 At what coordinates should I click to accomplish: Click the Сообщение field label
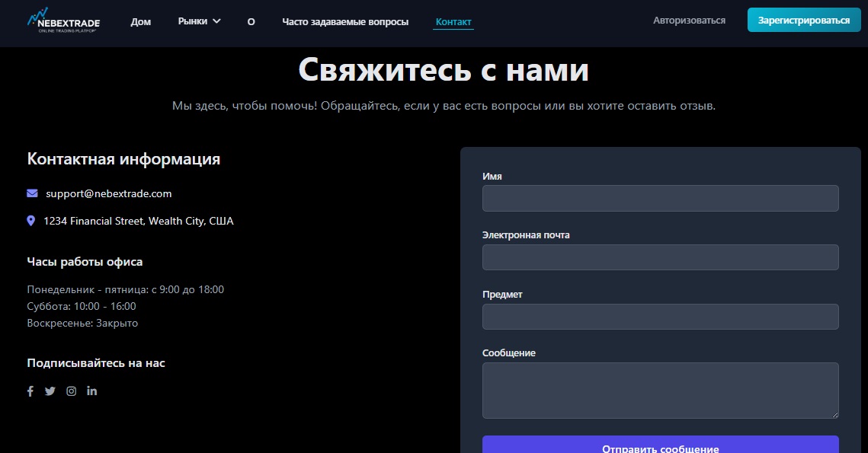click(509, 353)
